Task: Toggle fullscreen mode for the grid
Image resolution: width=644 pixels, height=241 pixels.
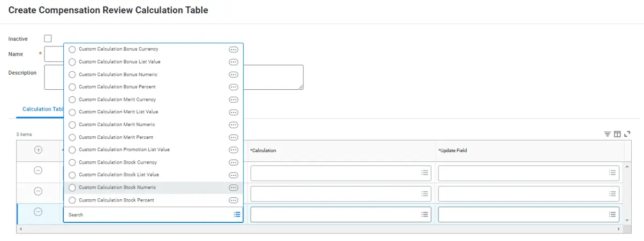Action: click(627, 134)
